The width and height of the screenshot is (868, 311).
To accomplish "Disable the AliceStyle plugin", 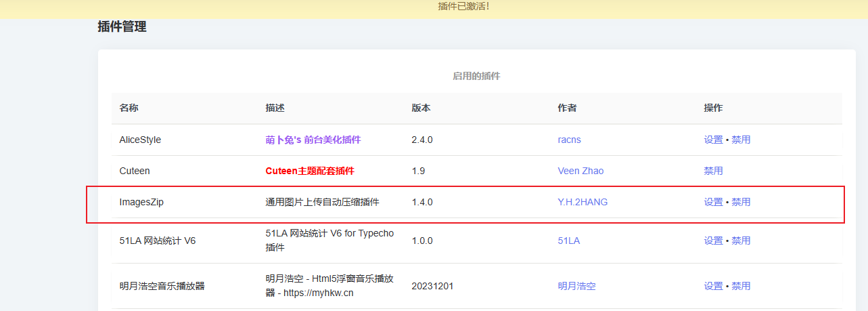I will pyautogui.click(x=741, y=140).
